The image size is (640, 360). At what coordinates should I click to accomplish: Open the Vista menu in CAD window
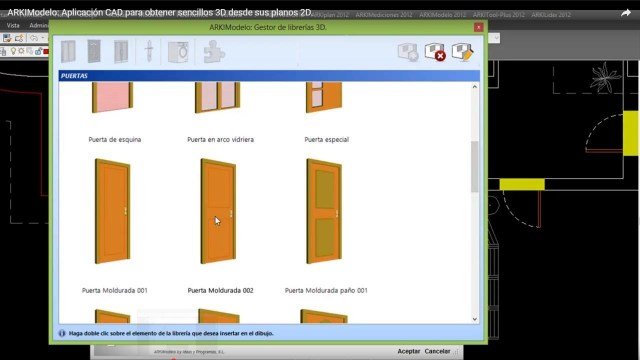(13, 25)
